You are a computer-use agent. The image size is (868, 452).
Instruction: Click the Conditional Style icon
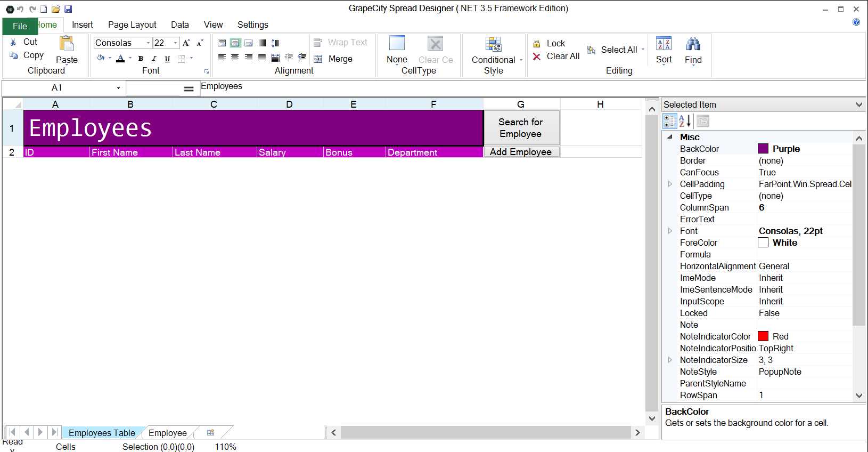click(x=493, y=44)
